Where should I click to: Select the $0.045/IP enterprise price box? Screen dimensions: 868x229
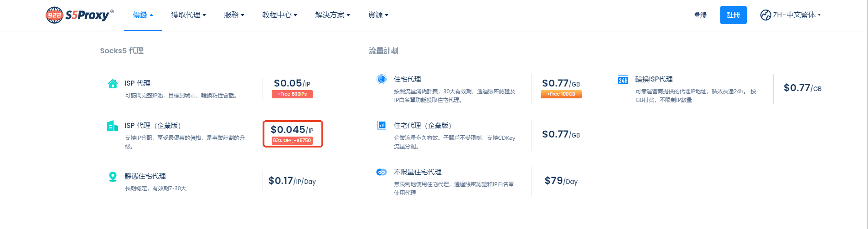293,134
